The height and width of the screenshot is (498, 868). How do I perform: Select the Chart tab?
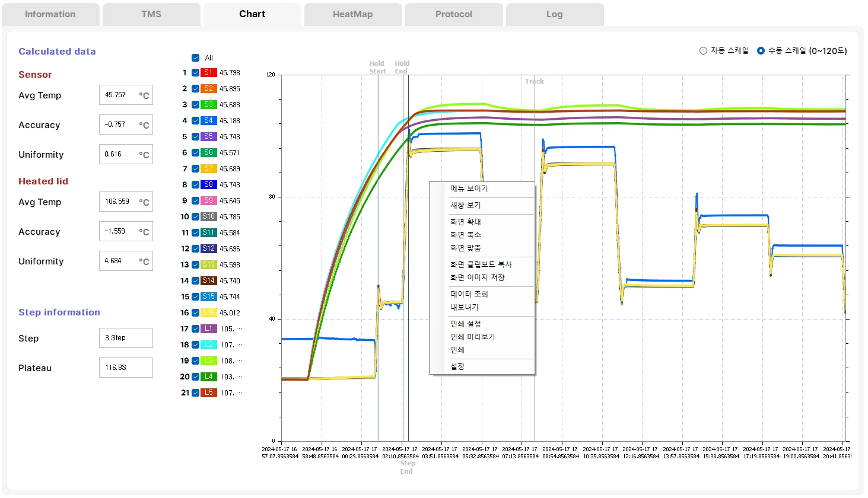(x=252, y=14)
